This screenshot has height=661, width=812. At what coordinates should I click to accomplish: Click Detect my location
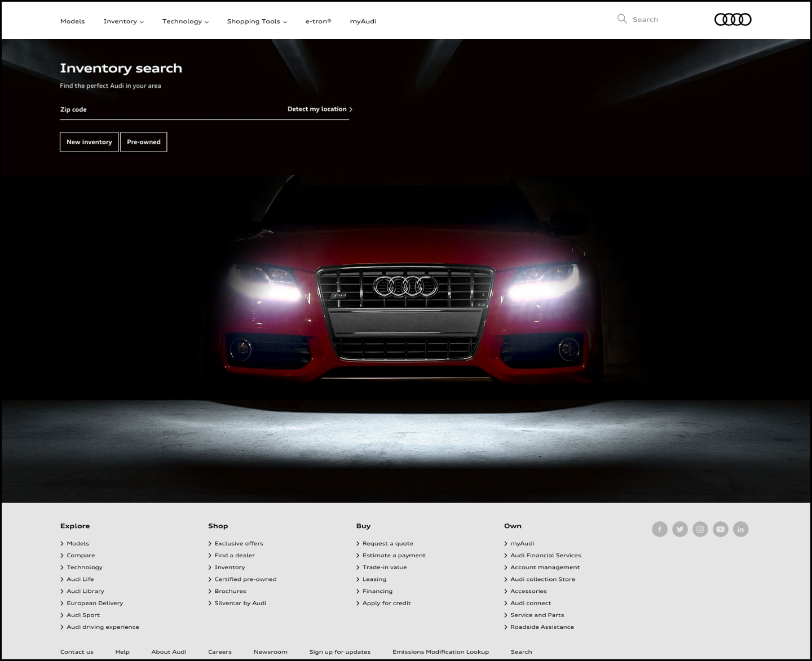[320, 109]
